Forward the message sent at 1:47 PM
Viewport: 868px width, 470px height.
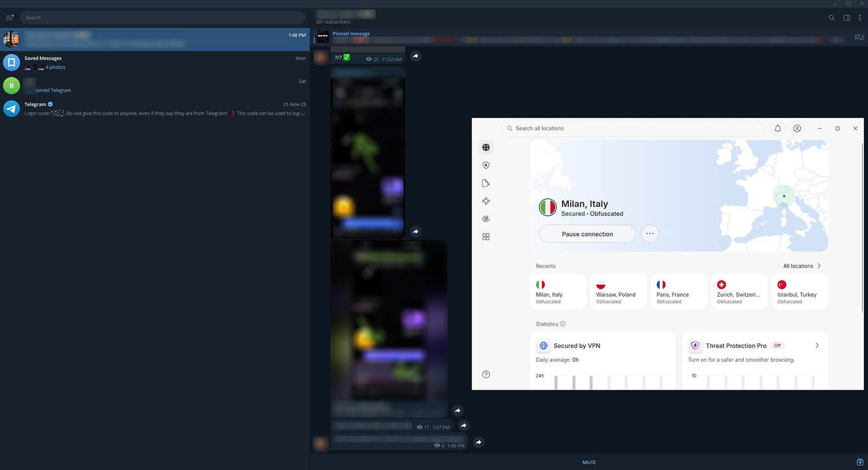click(464, 425)
